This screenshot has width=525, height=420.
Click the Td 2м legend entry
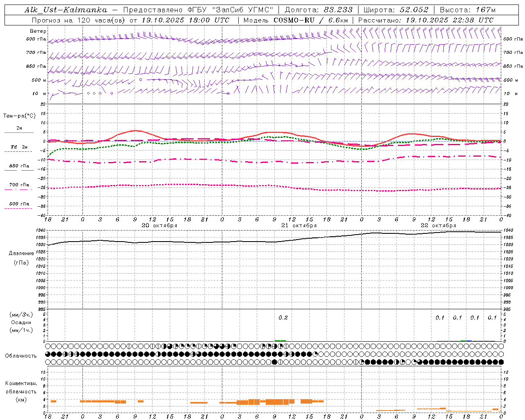(19, 147)
